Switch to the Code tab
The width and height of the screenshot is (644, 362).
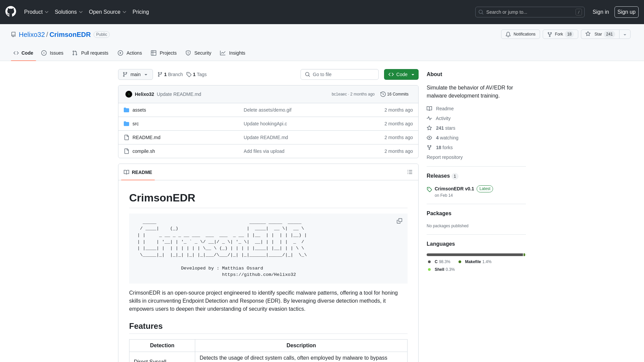23,53
